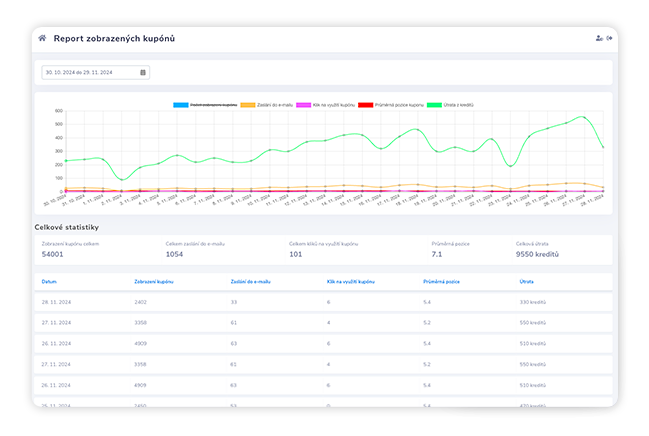649x436 pixels.
Task: Select the average position value 7.1
Action: tap(437, 254)
